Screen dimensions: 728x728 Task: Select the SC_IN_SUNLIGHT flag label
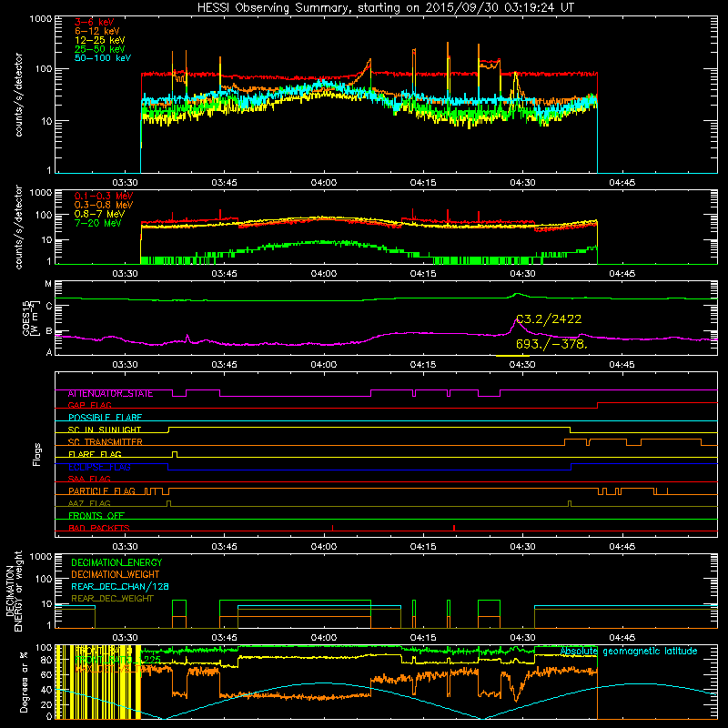pos(105,430)
